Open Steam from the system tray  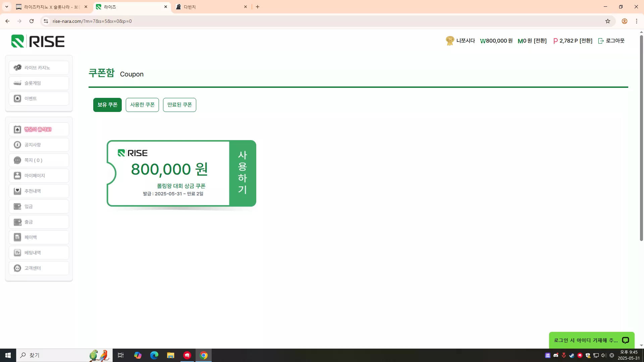coord(572,355)
